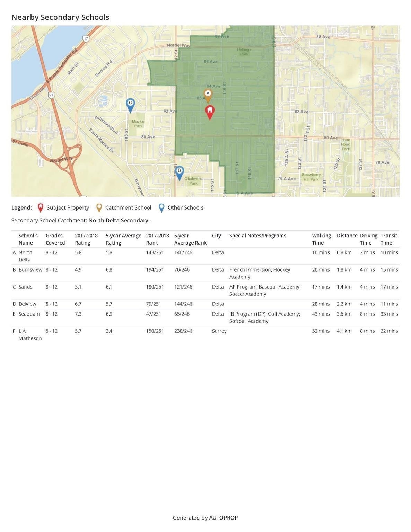Click Highway 91 shield on the map

51,95
